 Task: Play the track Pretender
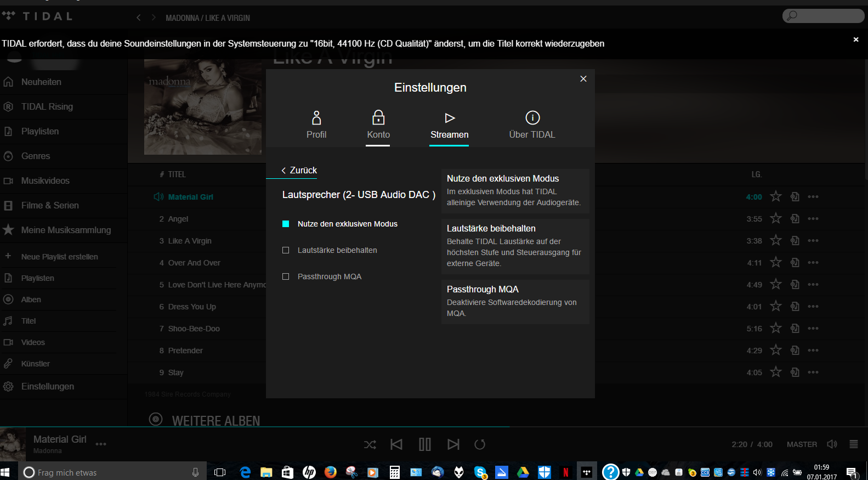(185, 351)
